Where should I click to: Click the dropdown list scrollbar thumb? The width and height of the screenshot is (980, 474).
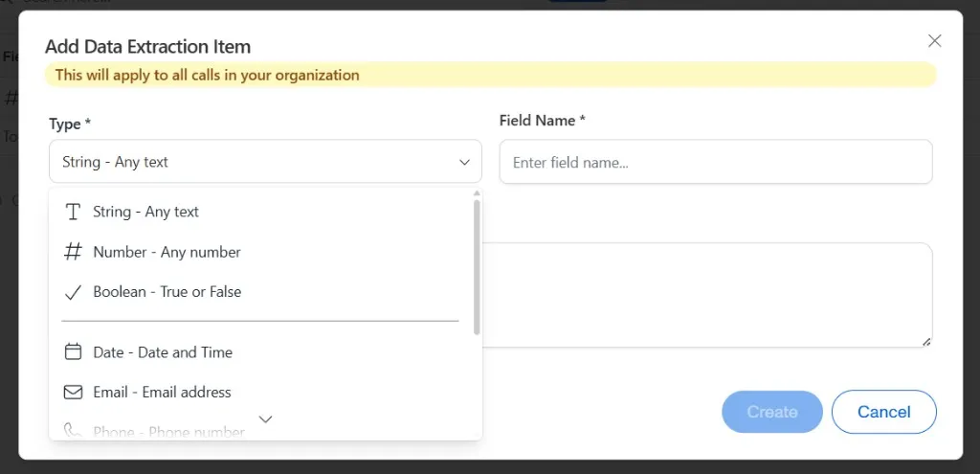[x=477, y=267]
